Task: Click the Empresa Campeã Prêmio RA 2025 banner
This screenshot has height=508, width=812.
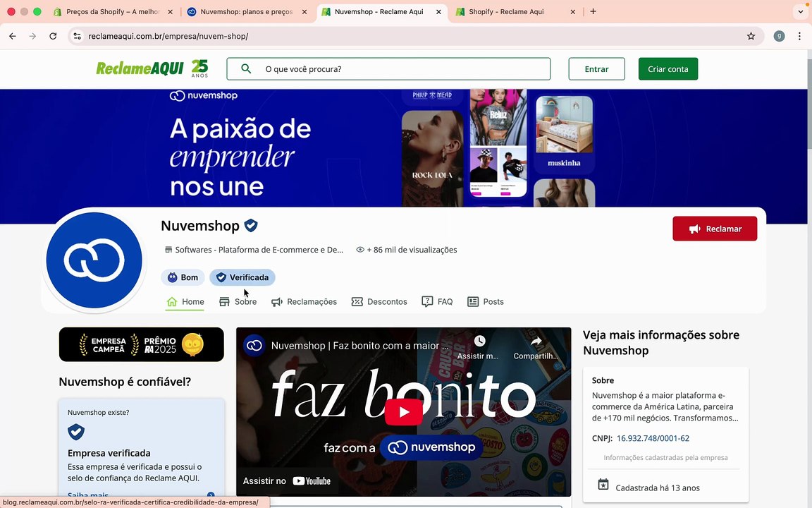Action: (x=142, y=344)
